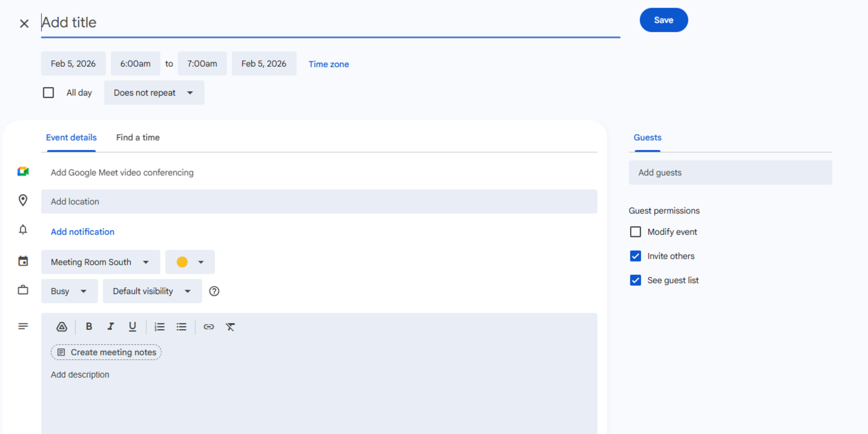
Task: Click the location pin icon
Action: pos(23,200)
